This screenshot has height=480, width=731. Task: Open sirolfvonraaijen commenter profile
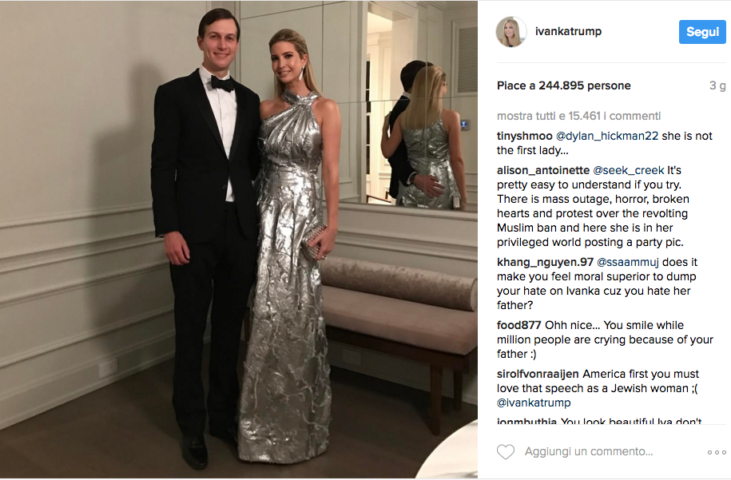click(x=538, y=374)
